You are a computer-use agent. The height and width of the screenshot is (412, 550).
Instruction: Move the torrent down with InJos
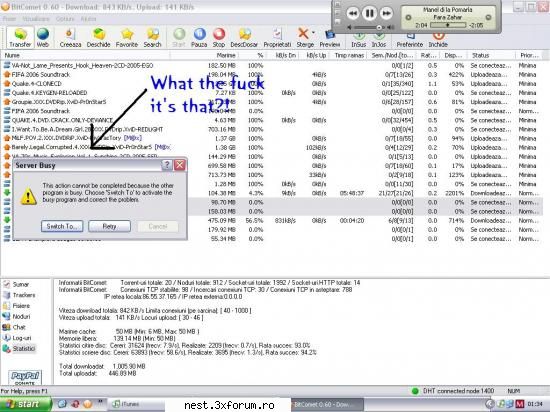pyautogui.click(x=379, y=40)
